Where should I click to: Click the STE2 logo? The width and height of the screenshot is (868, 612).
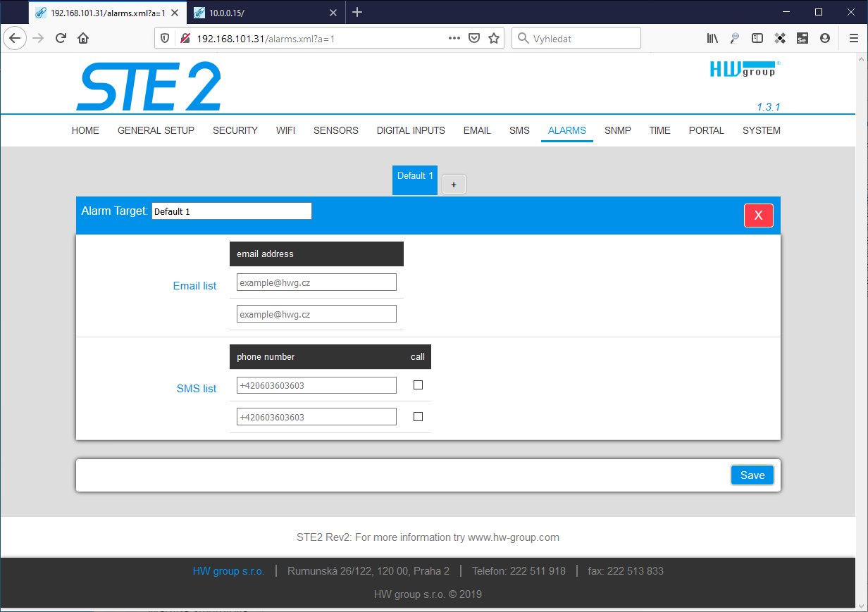pos(149,86)
